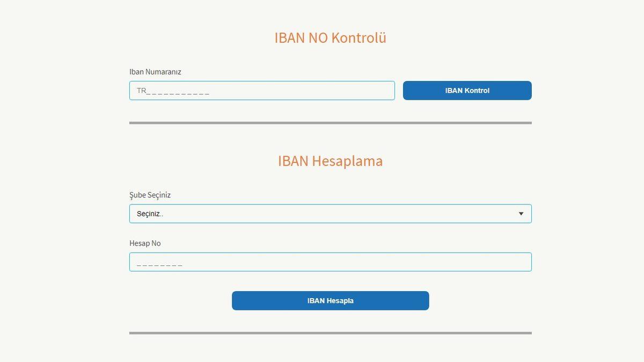Focus the account number input box

click(x=330, y=262)
